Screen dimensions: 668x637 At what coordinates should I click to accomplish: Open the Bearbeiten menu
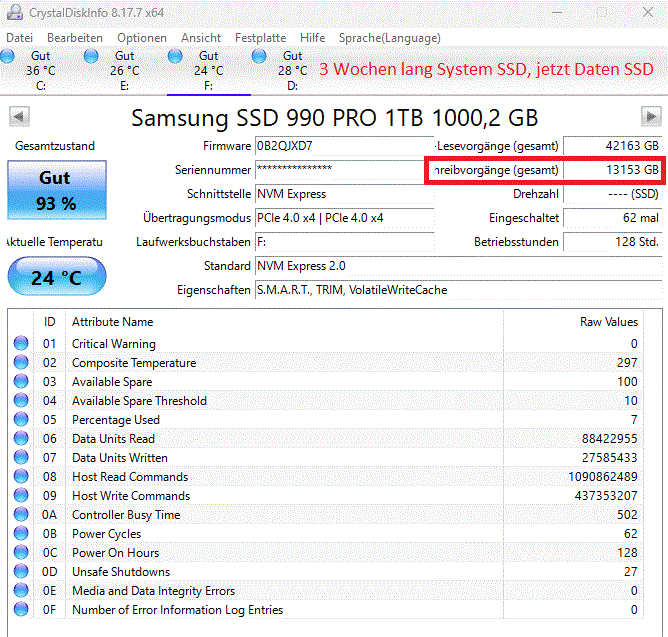[x=75, y=38]
